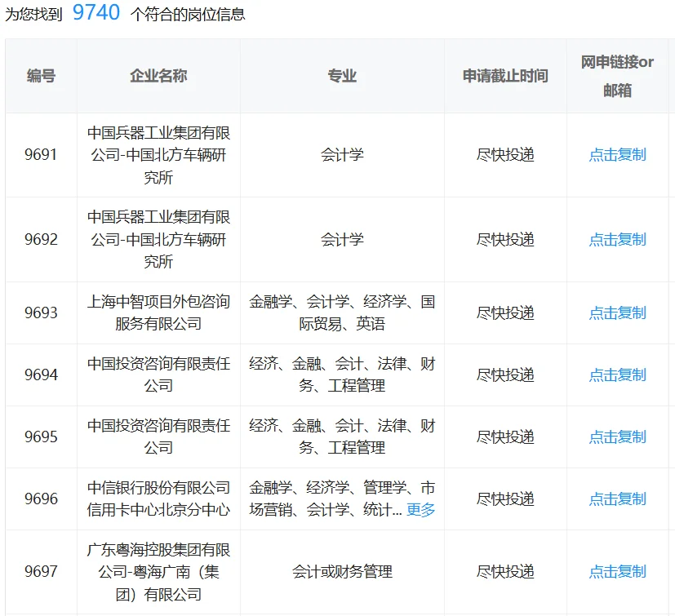675x616 pixels.
Task: Click 点击复制 link in row 9695
Action: [617, 437]
